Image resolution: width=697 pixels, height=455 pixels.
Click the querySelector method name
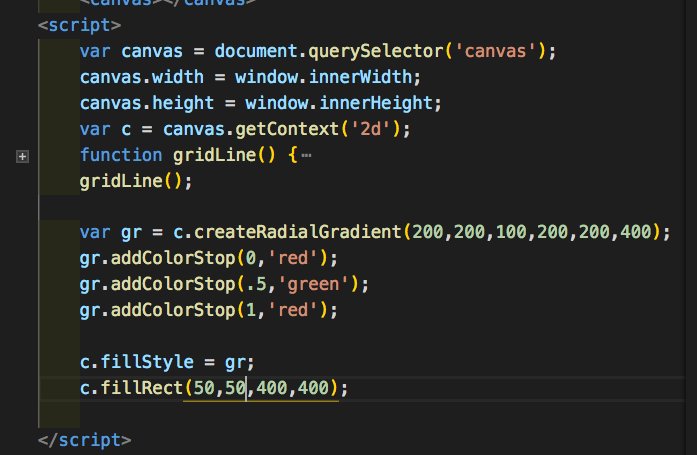point(376,52)
